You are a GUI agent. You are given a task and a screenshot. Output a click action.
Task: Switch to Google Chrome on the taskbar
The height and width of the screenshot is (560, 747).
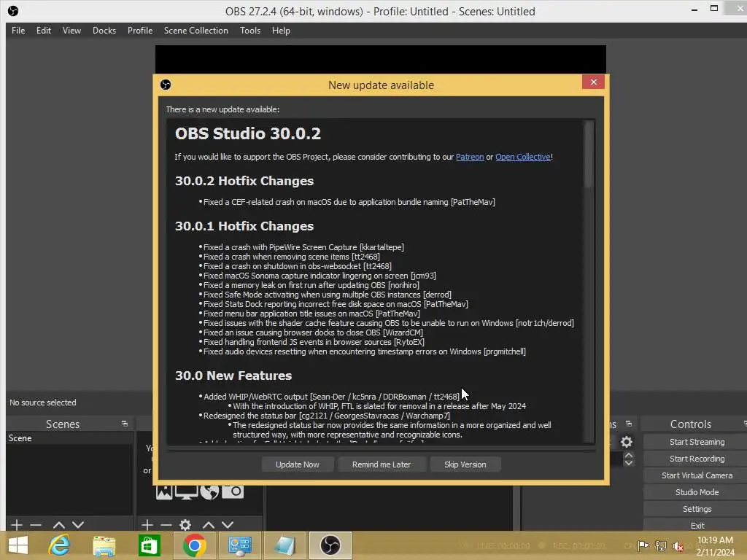[194, 545]
